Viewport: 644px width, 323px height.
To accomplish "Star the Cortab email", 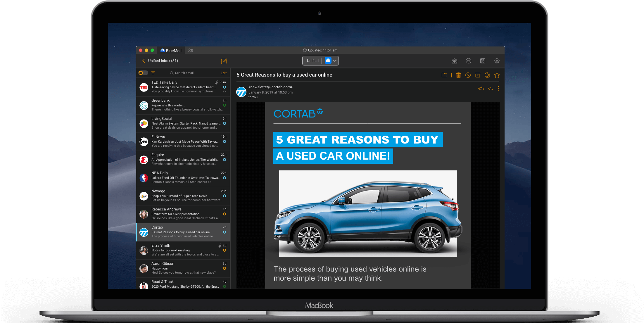I will coord(497,75).
